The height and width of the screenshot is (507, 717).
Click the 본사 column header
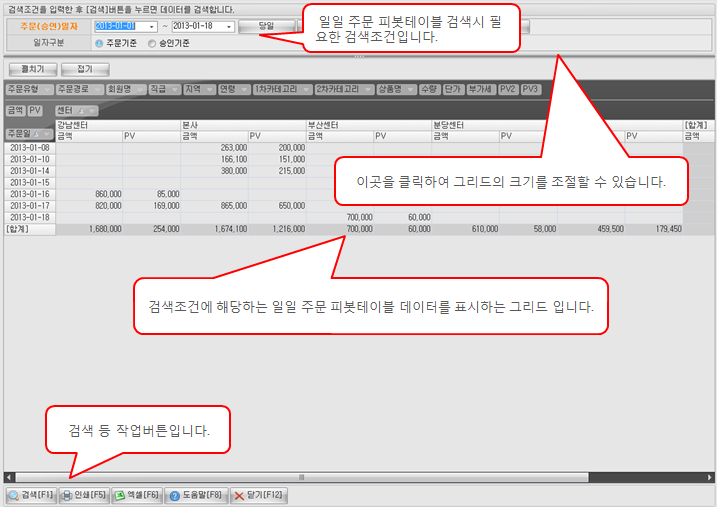pos(243,125)
